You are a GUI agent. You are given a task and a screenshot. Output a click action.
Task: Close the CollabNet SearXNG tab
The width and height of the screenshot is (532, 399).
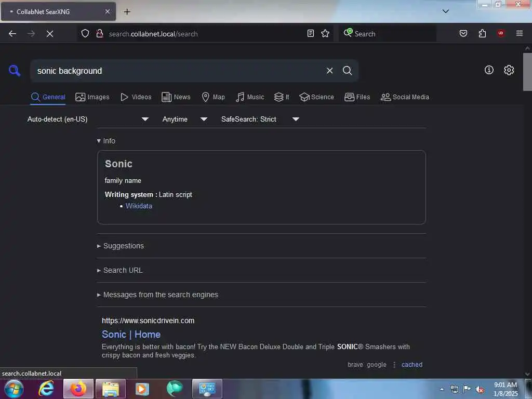[107, 11]
